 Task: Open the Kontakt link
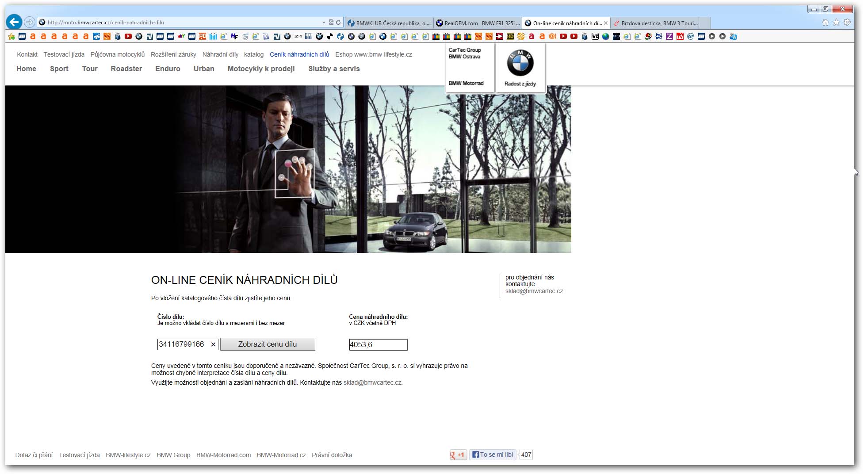coord(27,54)
